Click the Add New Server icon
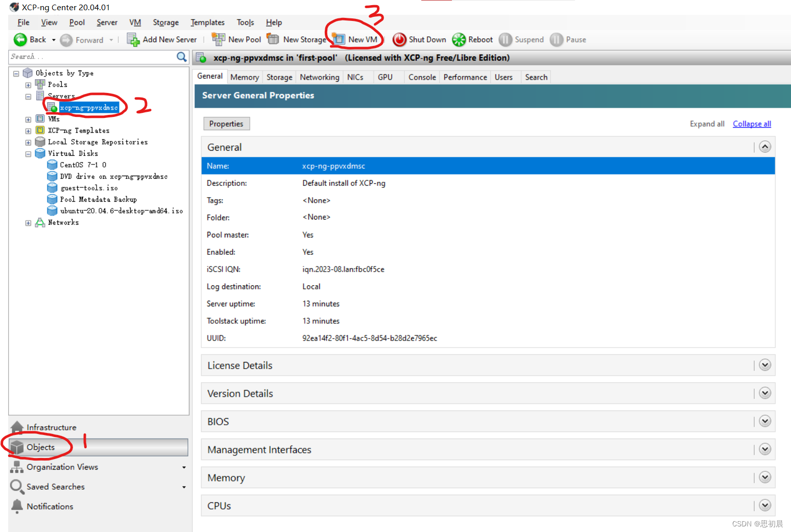The height and width of the screenshot is (532, 791). pos(133,40)
